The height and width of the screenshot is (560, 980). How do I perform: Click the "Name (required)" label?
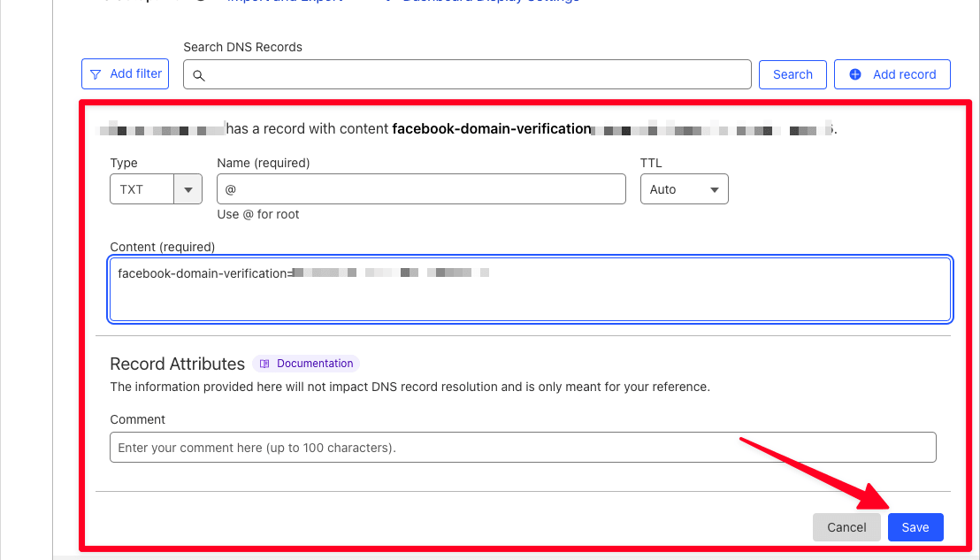point(263,163)
